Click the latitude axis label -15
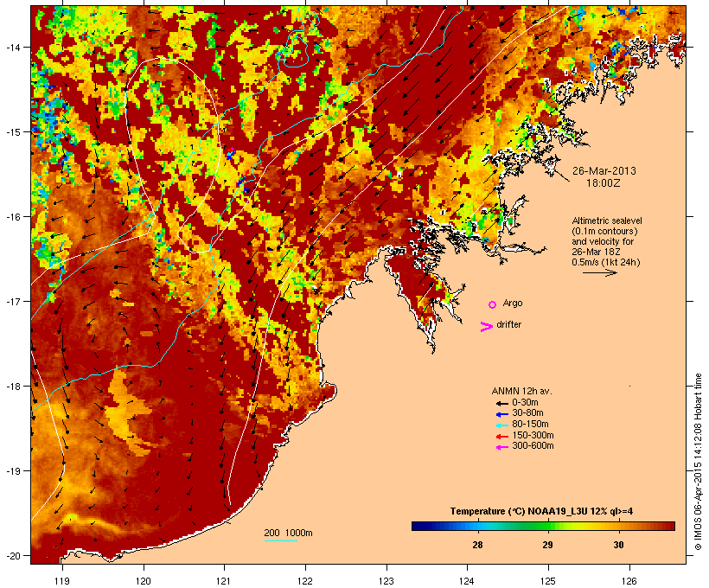Image resolution: width=709 pixels, height=588 pixels. tap(12, 132)
